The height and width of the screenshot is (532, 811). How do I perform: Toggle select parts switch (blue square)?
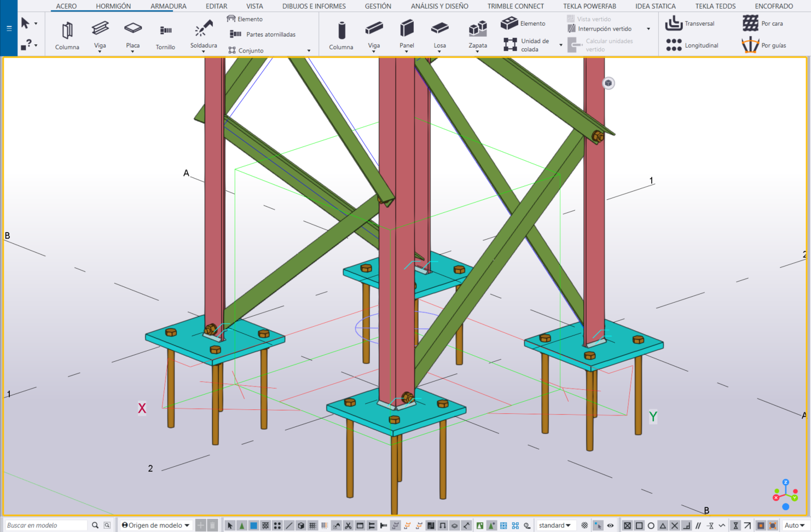(253, 525)
